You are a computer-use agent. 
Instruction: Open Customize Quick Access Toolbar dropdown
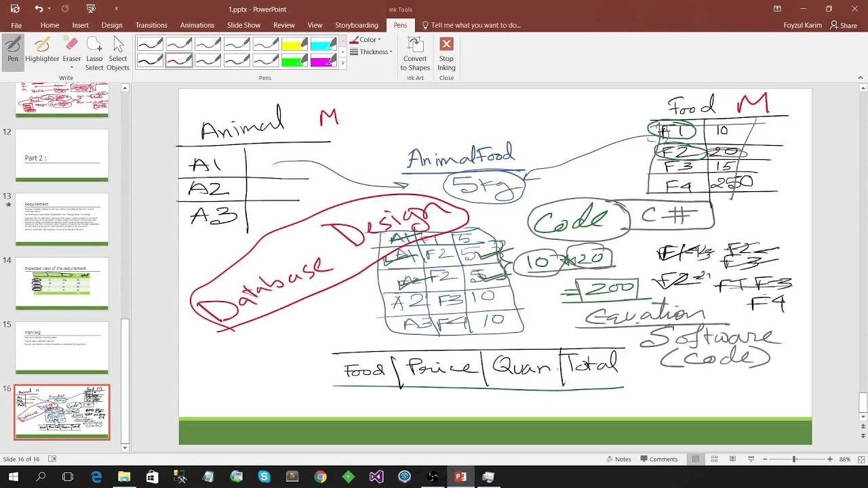(x=116, y=9)
